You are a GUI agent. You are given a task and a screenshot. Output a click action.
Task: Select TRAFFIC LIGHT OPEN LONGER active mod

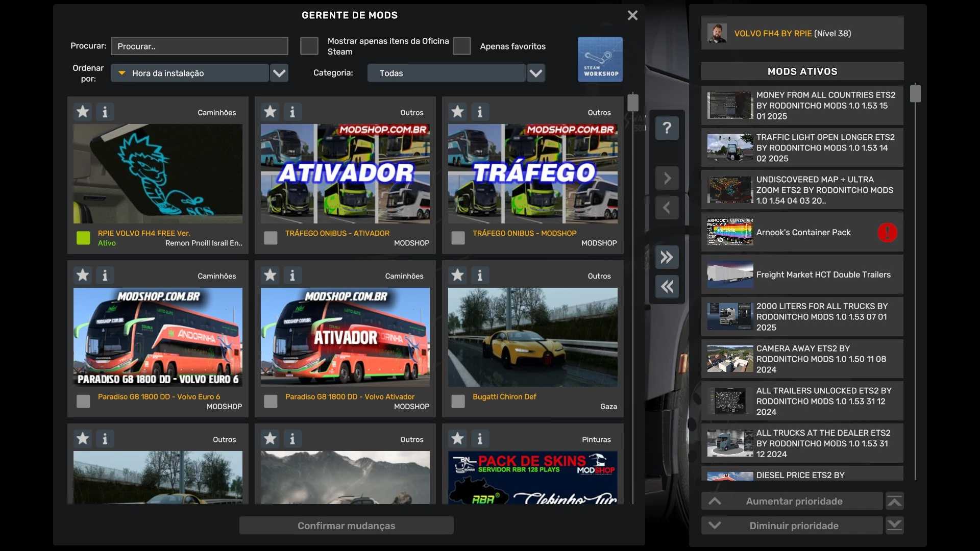click(x=802, y=148)
